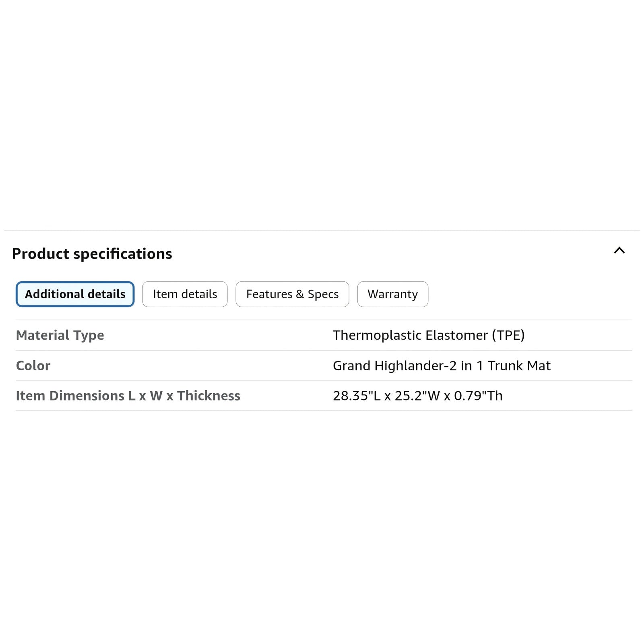Click the Item Dimensions row label
644x644 pixels.
[128, 396]
